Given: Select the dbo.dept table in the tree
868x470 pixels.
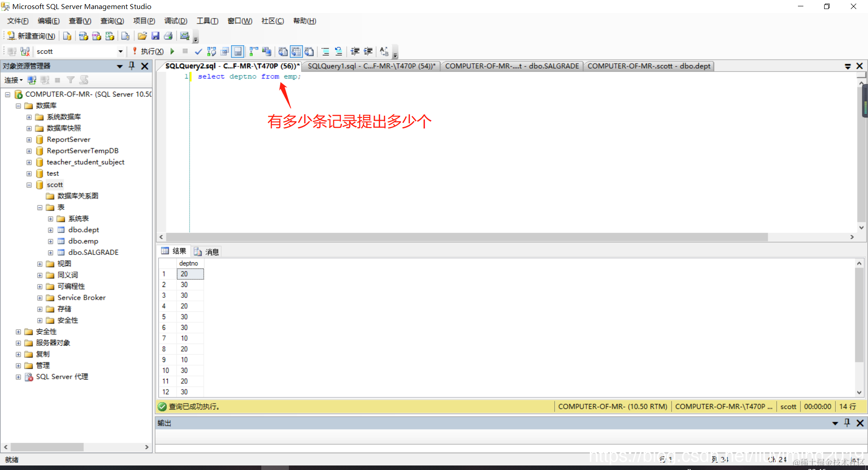Looking at the screenshot, I should pos(84,230).
